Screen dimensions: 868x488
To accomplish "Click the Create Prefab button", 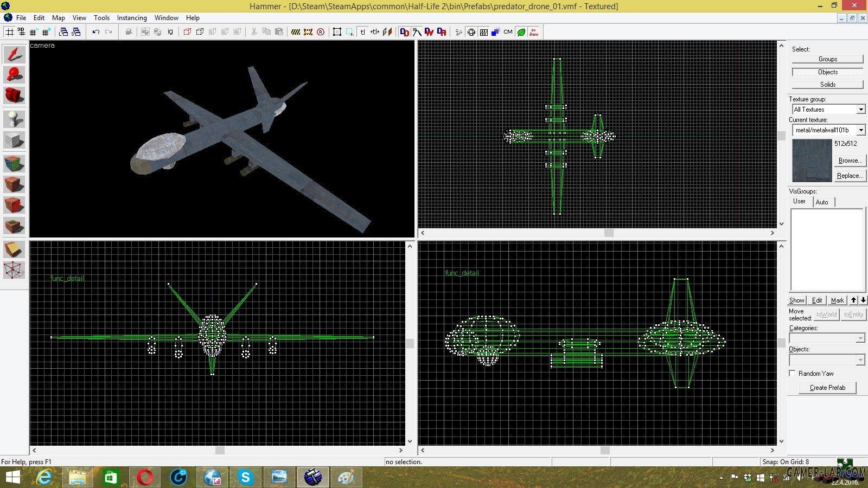I will (x=828, y=388).
